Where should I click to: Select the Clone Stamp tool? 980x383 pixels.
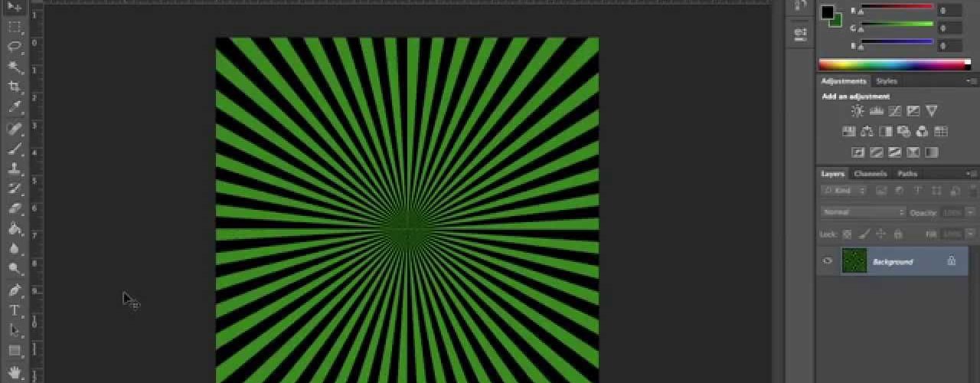click(15, 169)
